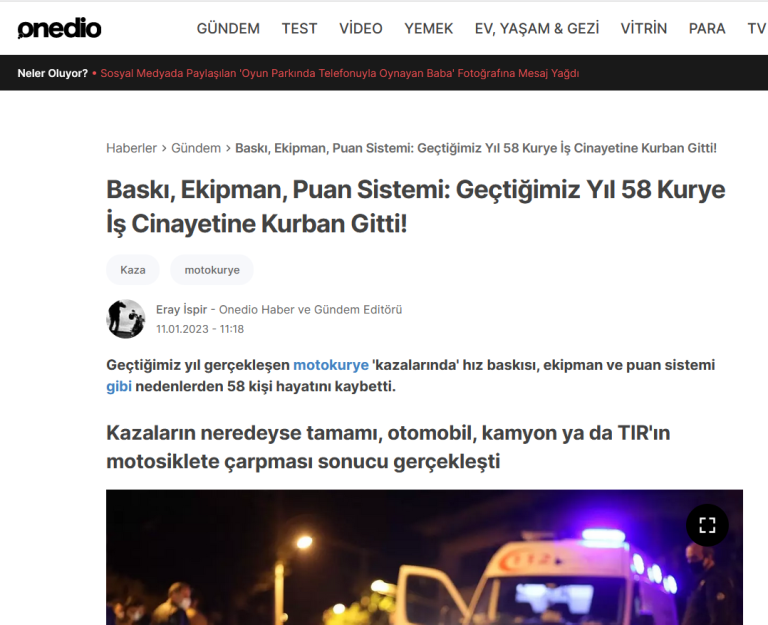Follow the blue motokurye link in the summary
768x625 pixels.
click(x=331, y=365)
